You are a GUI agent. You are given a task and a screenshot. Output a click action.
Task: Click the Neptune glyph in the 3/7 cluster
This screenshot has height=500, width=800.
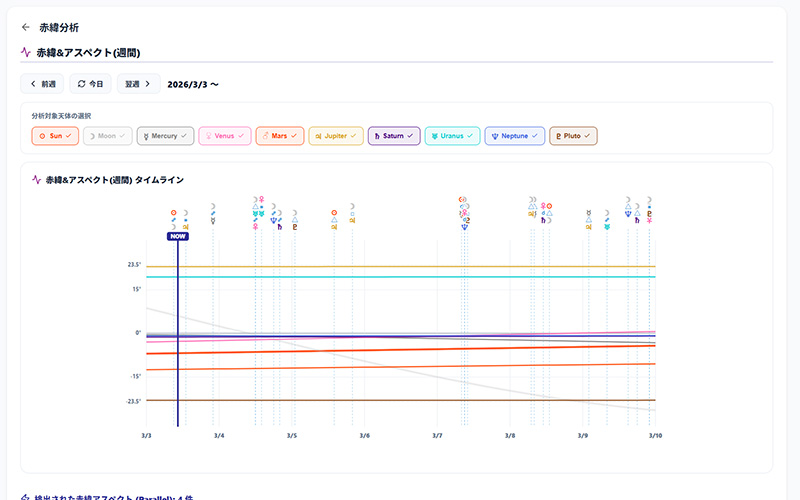(464, 227)
